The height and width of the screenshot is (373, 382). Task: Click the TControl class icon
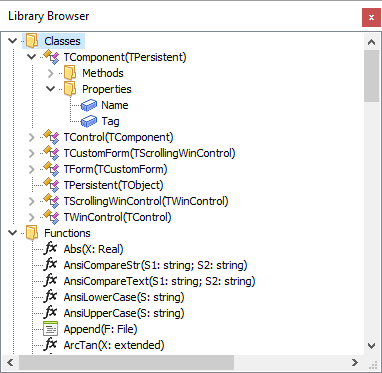click(51, 137)
